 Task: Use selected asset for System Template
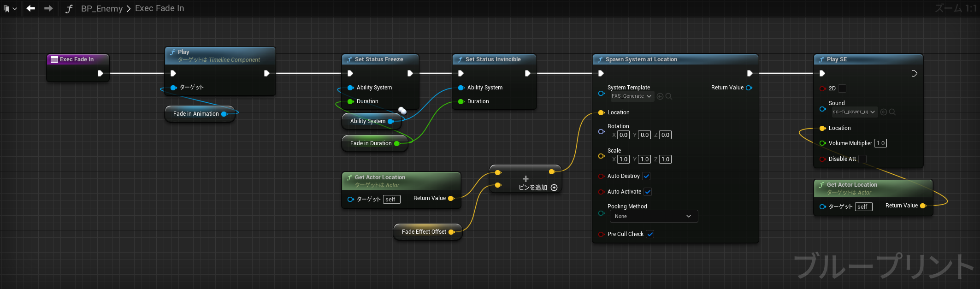click(660, 96)
